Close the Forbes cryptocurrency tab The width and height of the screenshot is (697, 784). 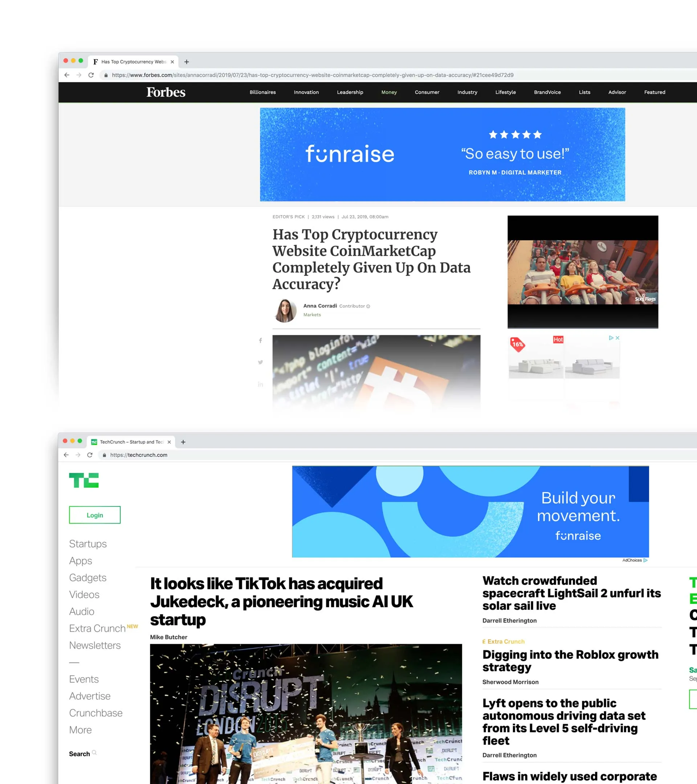172,62
